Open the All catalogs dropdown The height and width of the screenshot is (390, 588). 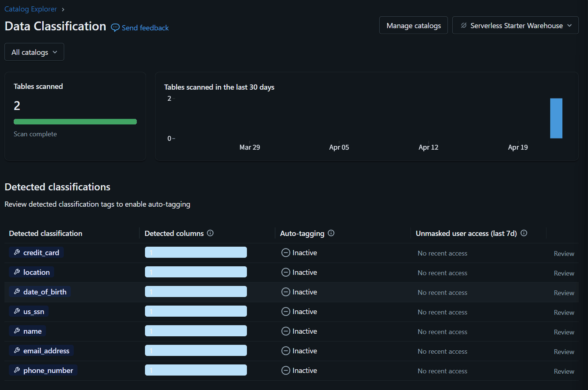click(x=34, y=52)
